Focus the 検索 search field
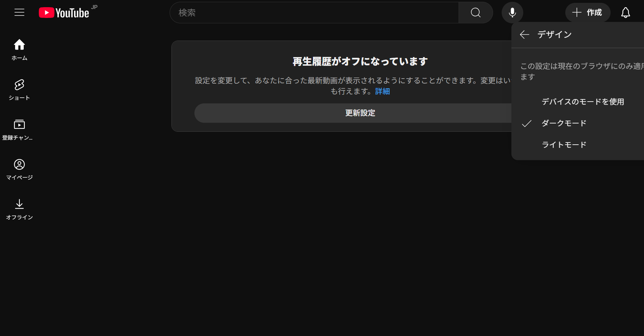644x336 pixels. click(314, 13)
